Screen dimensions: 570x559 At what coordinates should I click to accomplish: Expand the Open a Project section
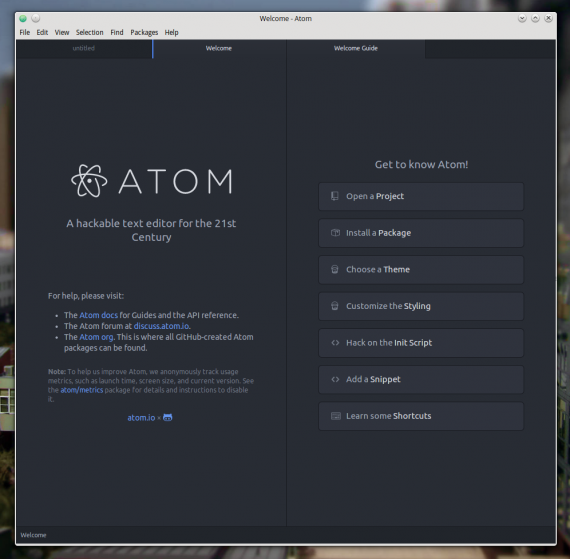point(421,197)
